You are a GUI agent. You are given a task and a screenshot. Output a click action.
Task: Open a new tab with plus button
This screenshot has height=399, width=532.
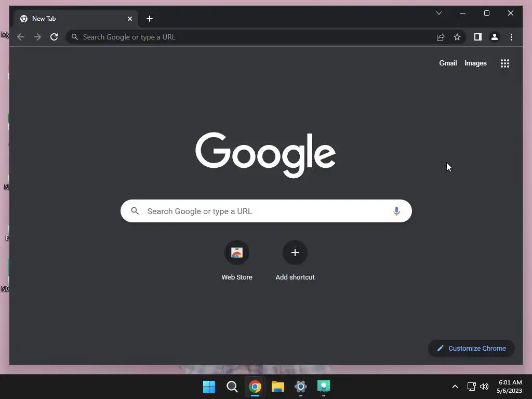[150, 19]
